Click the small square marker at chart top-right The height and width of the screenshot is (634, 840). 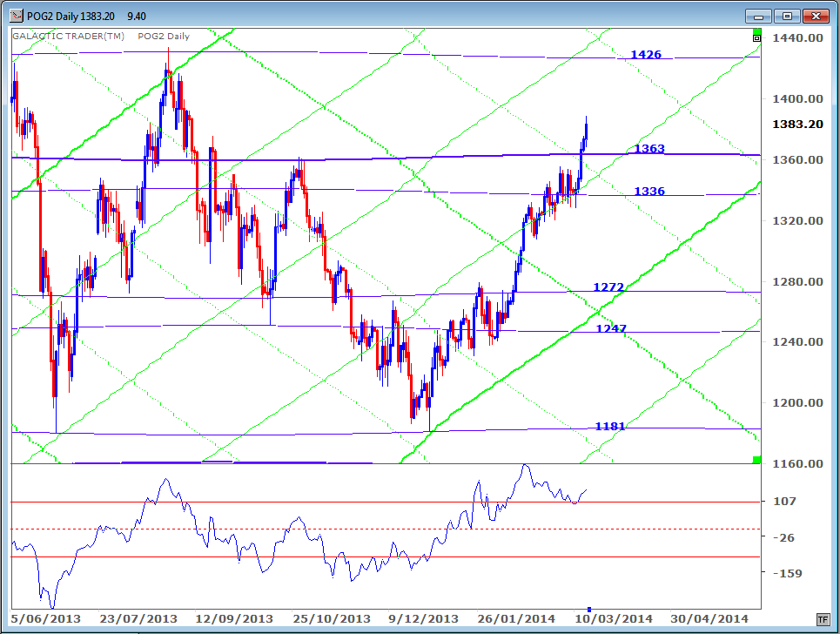coord(756,37)
